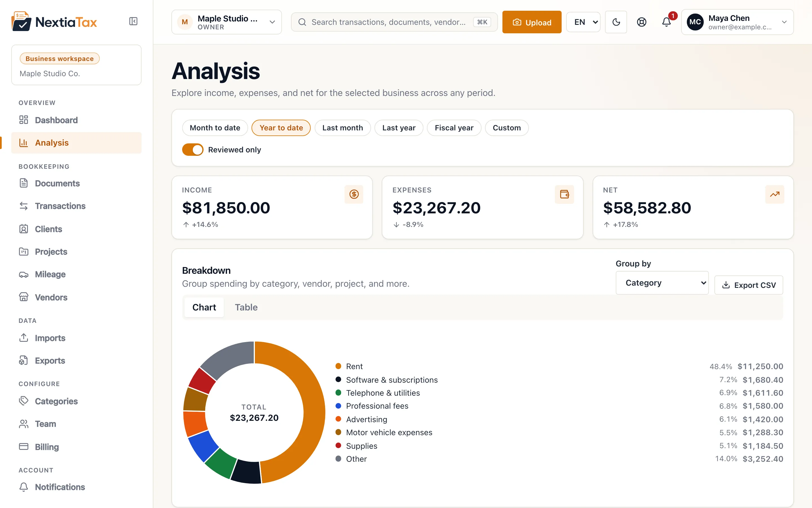Click Business workspace badge

pos(60,58)
